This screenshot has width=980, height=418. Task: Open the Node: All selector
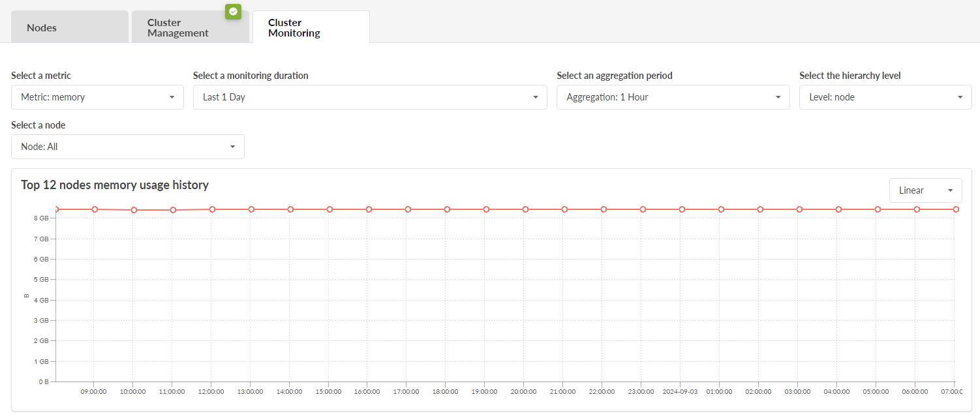(x=127, y=147)
